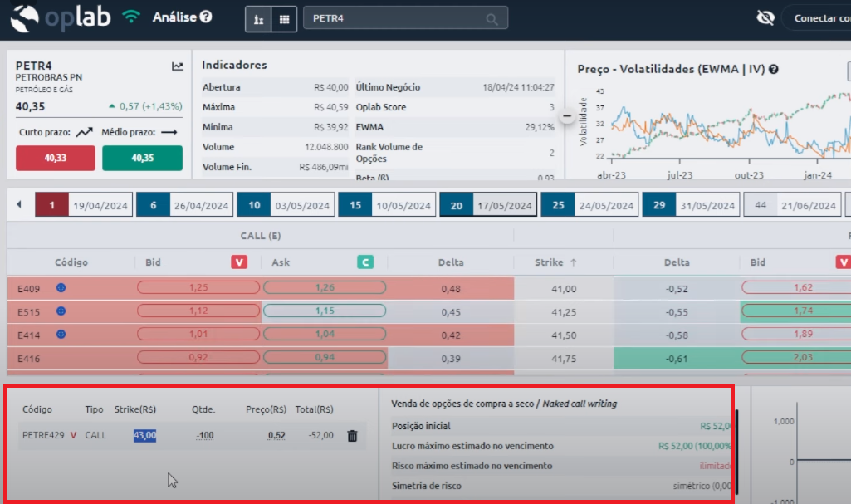The height and width of the screenshot is (504, 851).
Task: Toggle the crossed-eye hide values icon
Action: coord(765,18)
